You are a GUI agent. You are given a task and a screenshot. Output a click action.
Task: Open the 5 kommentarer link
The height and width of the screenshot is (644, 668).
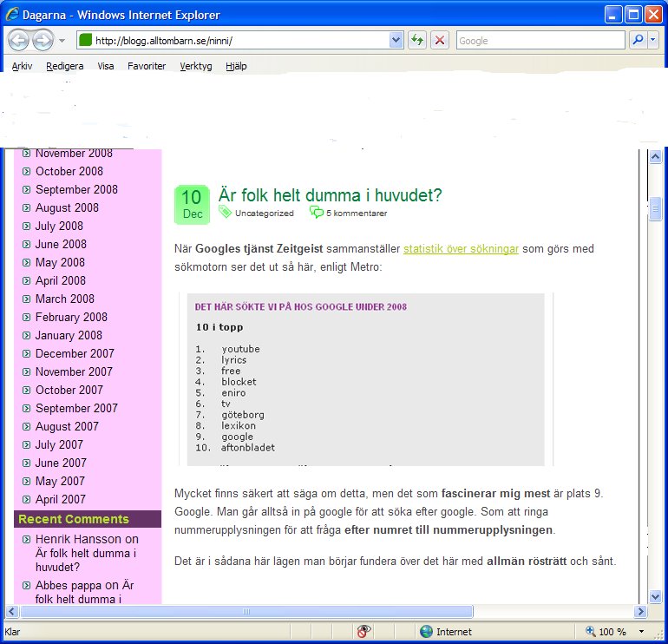pyautogui.click(x=357, y=214)
